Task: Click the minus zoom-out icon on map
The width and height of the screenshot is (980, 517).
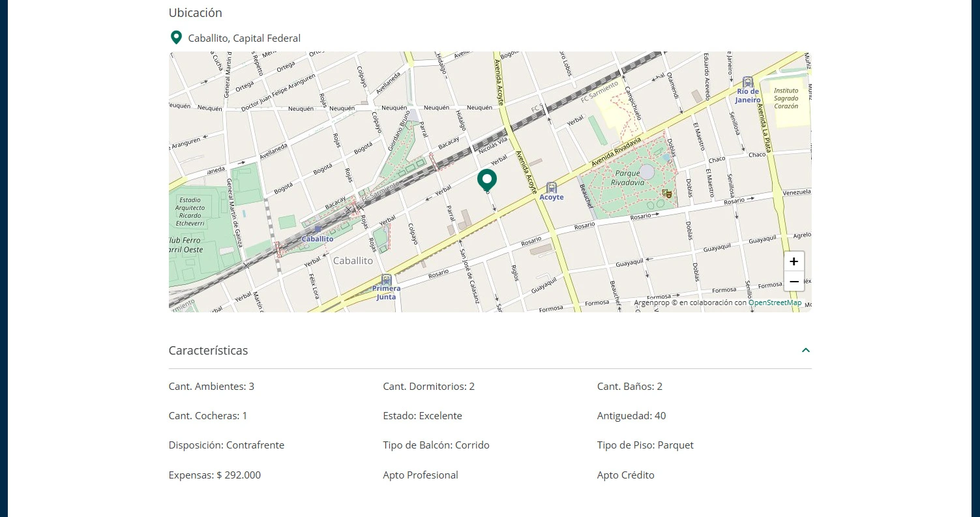Action: coord(794,282)
